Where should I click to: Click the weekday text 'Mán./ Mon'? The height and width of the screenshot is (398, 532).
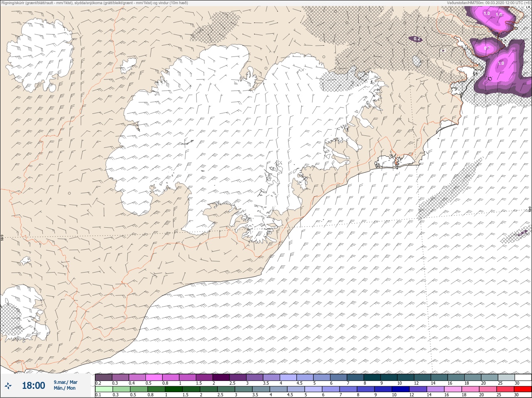(x=64, y=388)
